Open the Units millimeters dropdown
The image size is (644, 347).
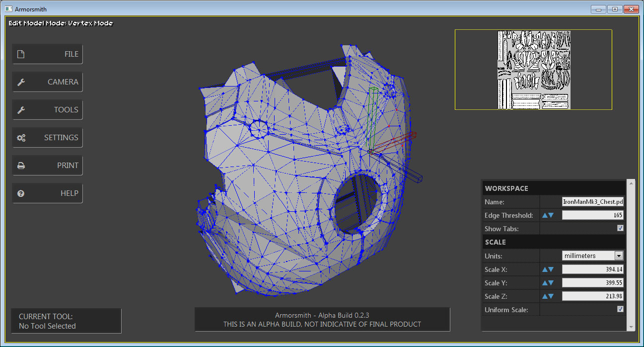[592, 256]
